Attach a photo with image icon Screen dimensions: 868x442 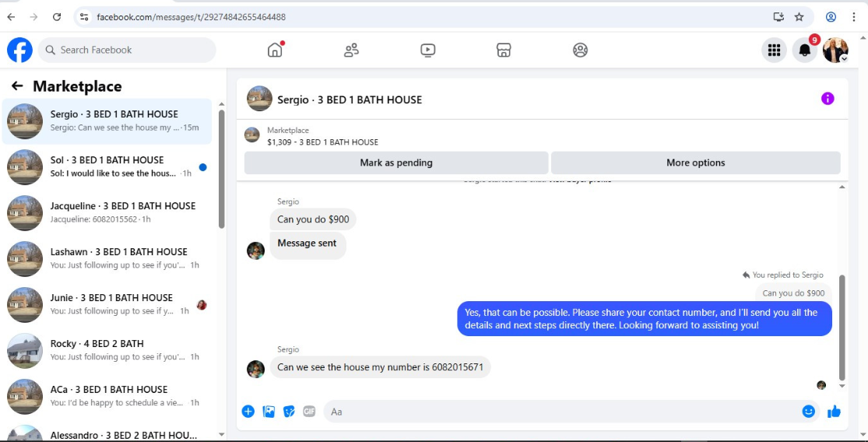[269, 411]
